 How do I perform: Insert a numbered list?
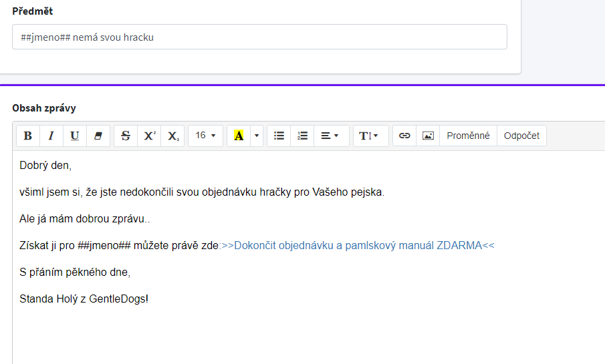tap(302, 136)
